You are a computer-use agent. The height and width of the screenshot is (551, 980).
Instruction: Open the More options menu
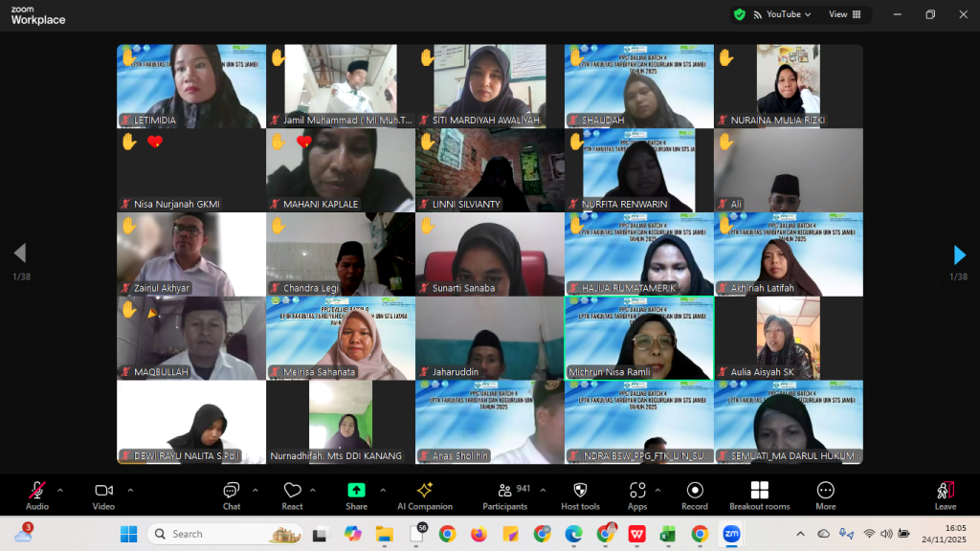tap(825, 495)
